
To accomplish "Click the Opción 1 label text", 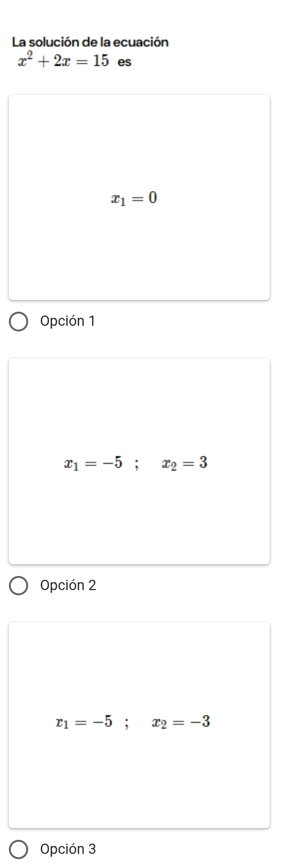I will point(68,321).
